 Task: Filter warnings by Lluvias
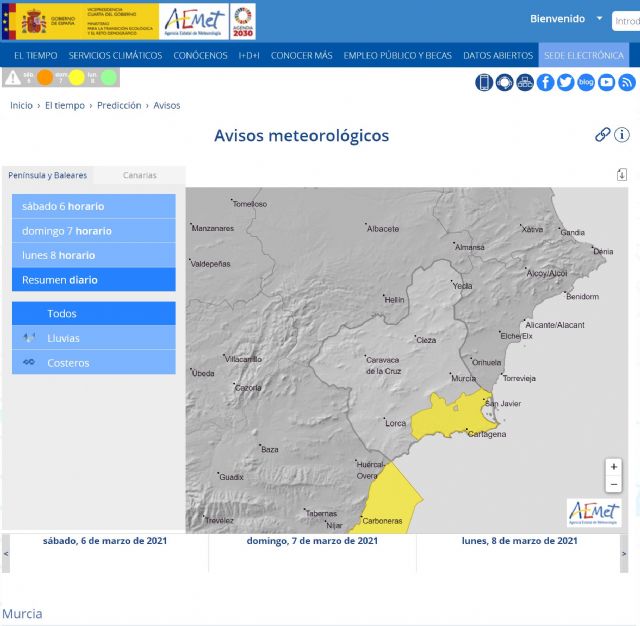[x=94, y=338]
